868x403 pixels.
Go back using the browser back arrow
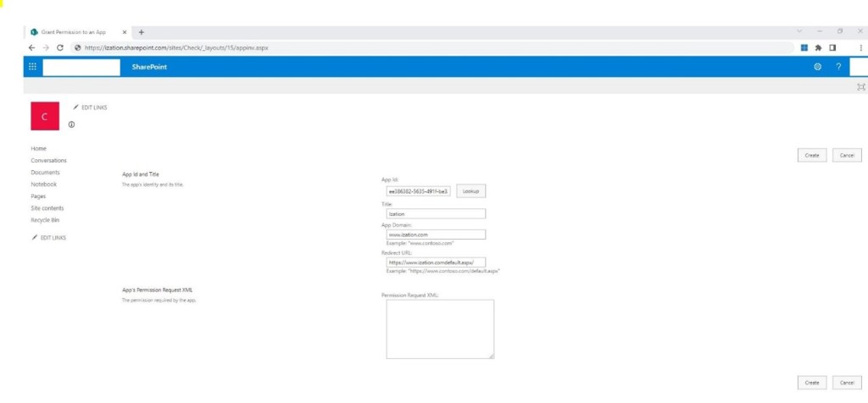click(x=32, y=47)
